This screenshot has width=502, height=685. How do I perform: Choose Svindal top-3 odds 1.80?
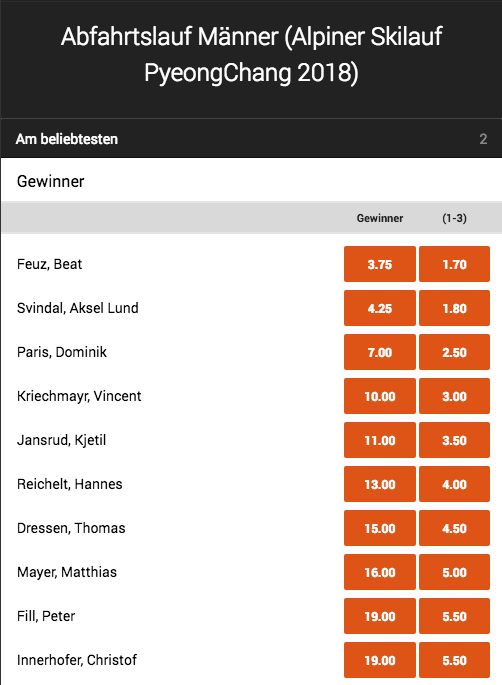coord(454,308)
